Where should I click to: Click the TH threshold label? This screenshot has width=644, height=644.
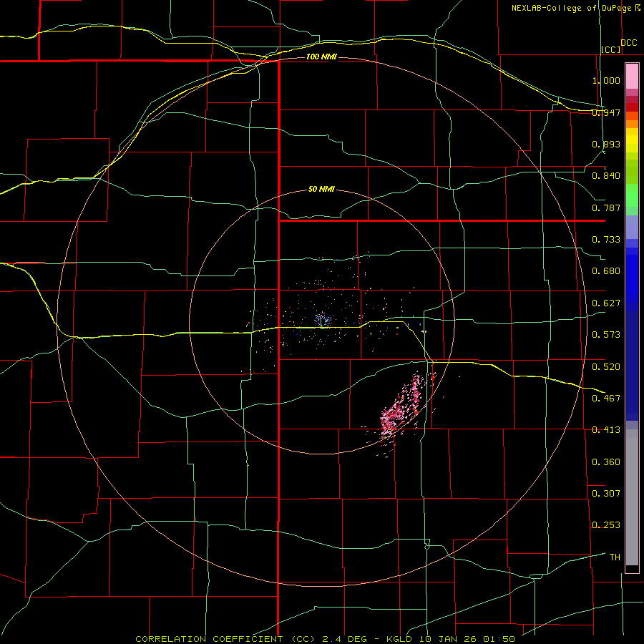[615, 557]
